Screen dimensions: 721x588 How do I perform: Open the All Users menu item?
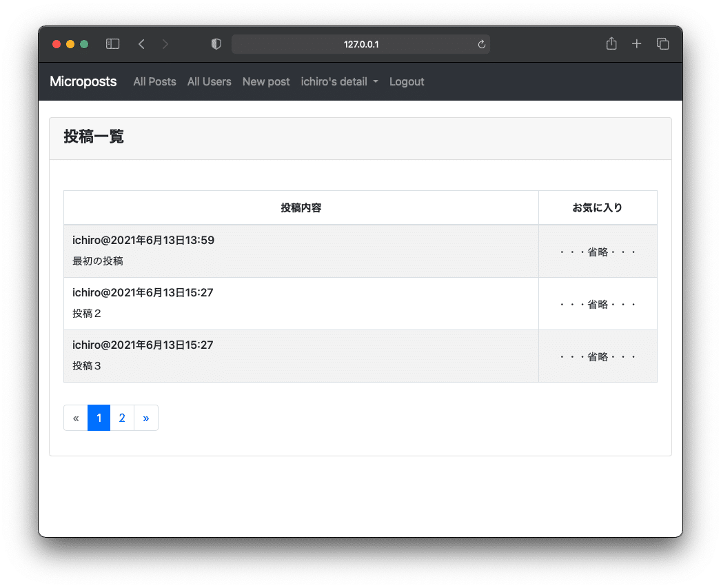coord(210,81)
